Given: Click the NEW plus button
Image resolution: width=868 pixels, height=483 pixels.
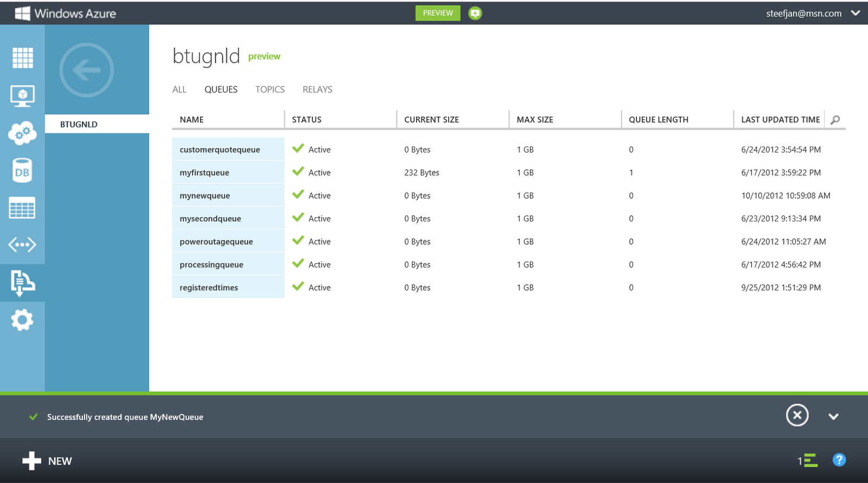Looking at the screenshot, I should (47, 461).
